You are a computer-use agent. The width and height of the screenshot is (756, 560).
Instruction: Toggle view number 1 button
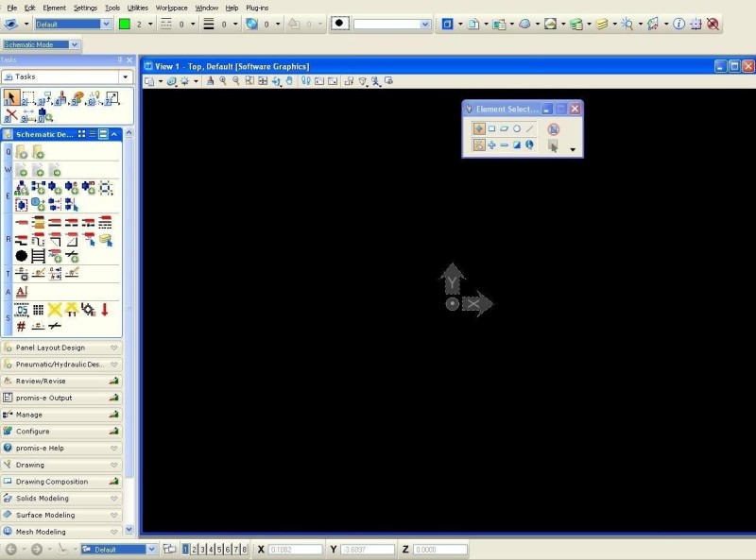tap(185, 549)
